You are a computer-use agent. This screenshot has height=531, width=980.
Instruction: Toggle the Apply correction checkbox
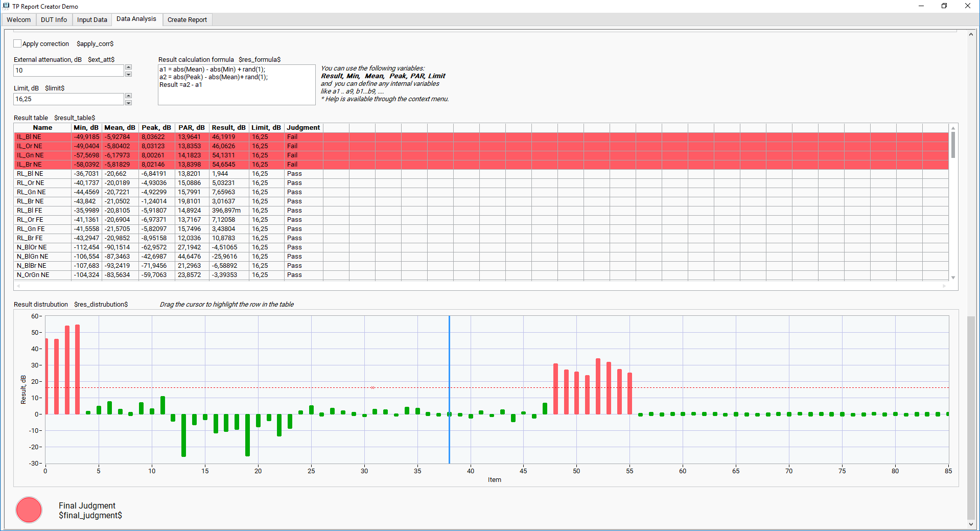coord(18,44)
